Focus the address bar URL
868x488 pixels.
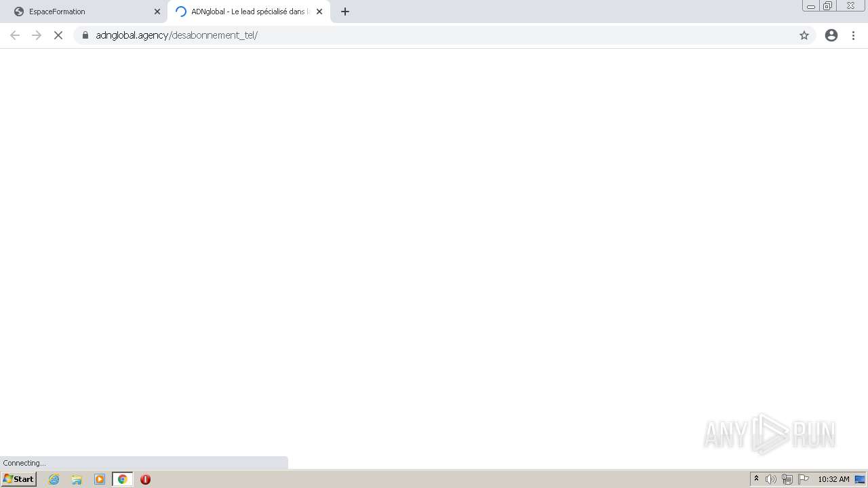[176, 35]
